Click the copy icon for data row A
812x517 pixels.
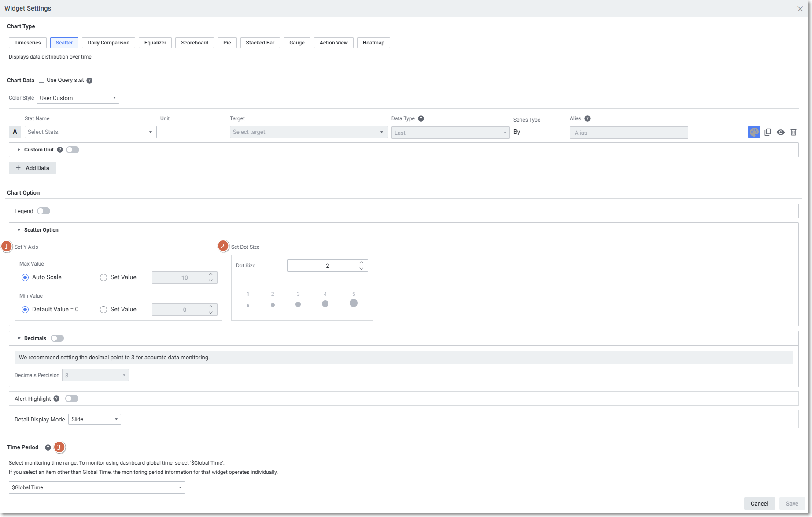tap(768, 132)
